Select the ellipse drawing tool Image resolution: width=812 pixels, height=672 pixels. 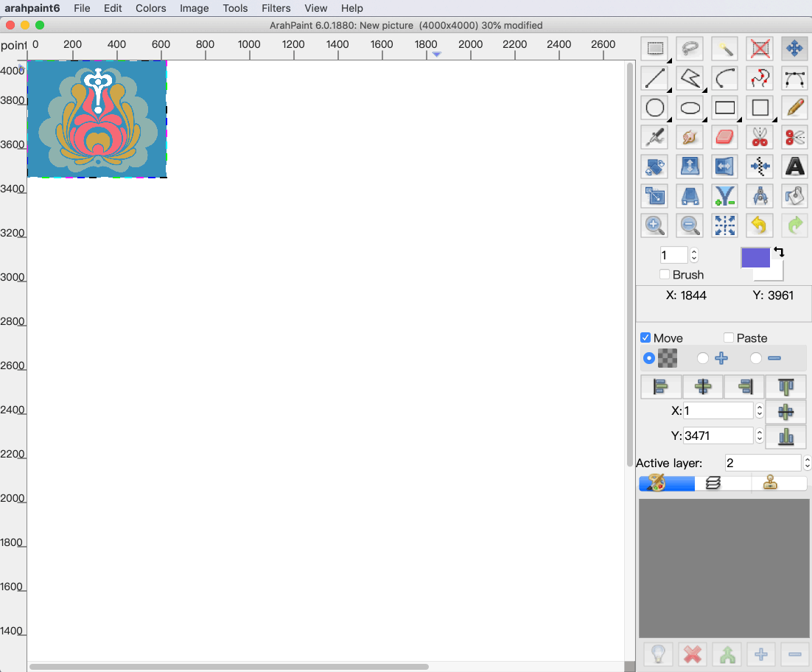(x=690, y=108)
